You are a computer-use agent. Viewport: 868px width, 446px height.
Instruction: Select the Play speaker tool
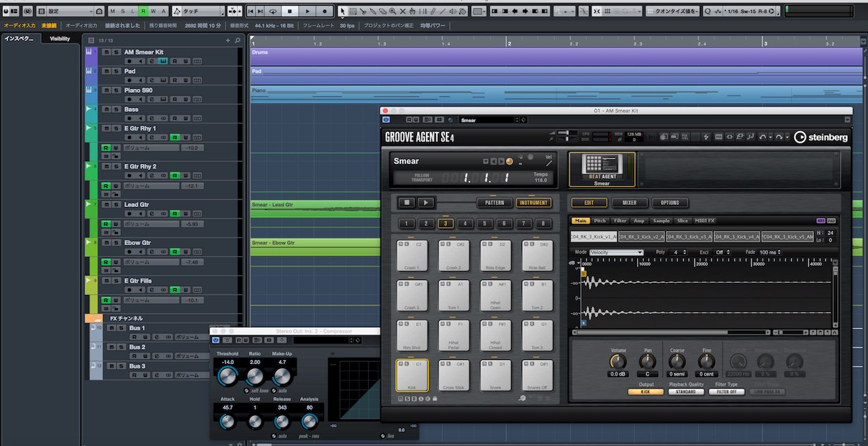tap(452, 12)
